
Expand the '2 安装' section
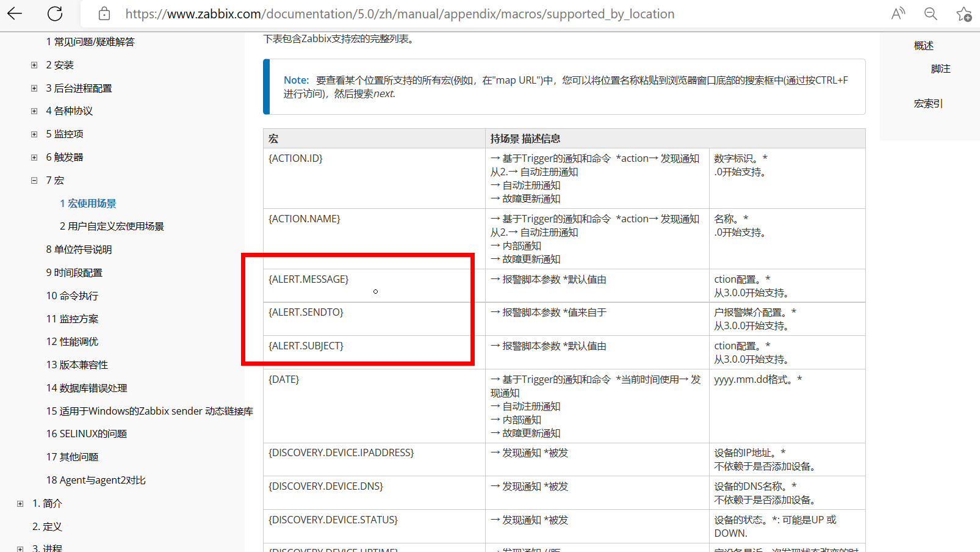tap(34, 65)
